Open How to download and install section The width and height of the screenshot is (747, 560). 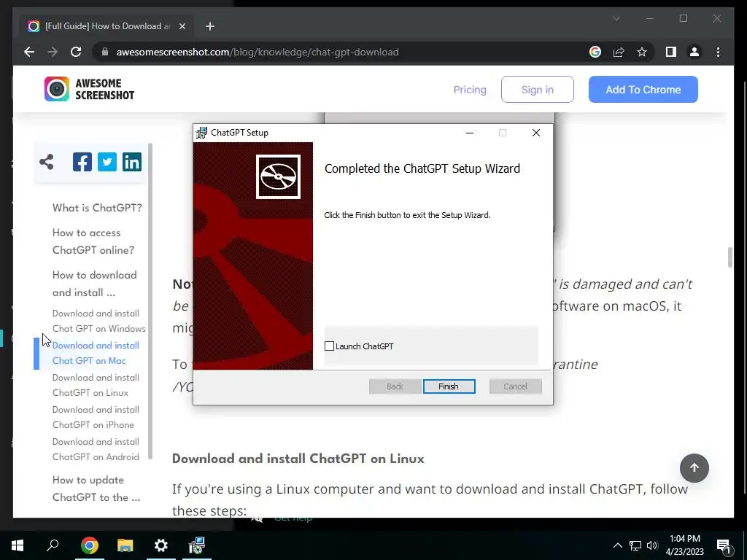[x=94, y=284]
